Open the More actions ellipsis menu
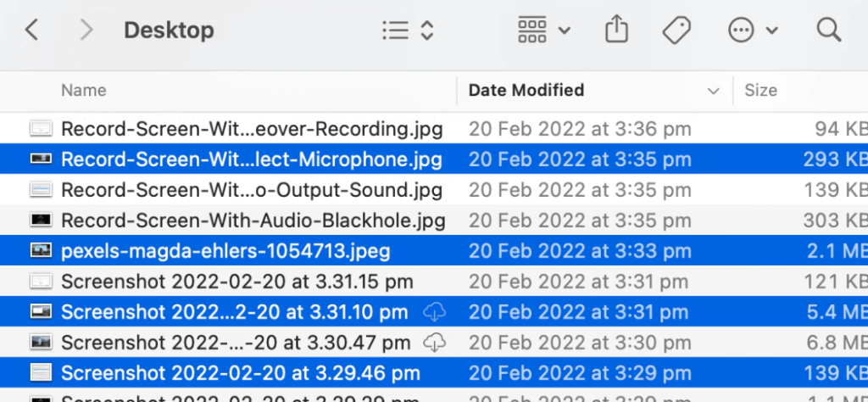This screenshot has width=868, height=402. (753, 30)
